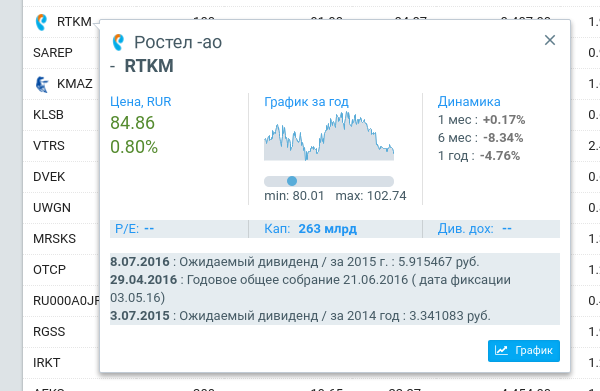The height and width of the screenshot is (391, 600).
Task: Click the Rostelecom logo in popup header
Action: [x=118, y=42]
